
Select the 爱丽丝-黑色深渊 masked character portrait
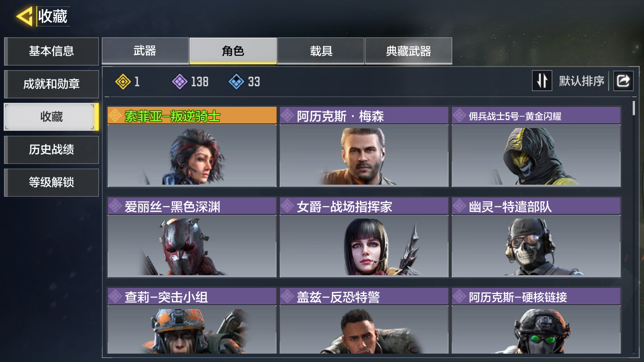point(192,246)
